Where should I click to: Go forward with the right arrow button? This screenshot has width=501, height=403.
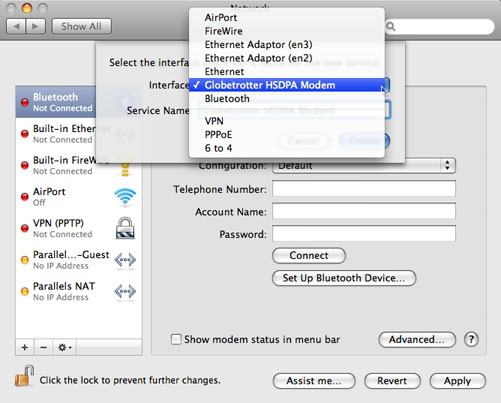click(x=35, y=26)
